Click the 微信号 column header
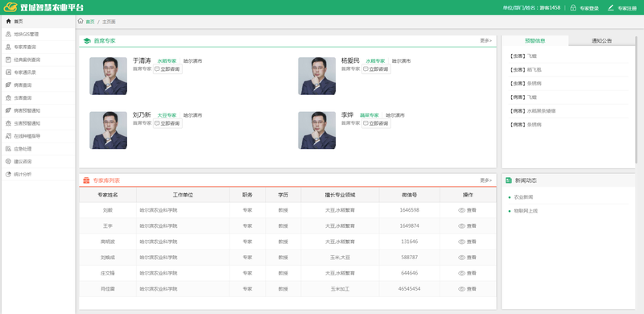The height and width of the screenshot is (314, 644). pyautogui.click(x=410, y=195)
